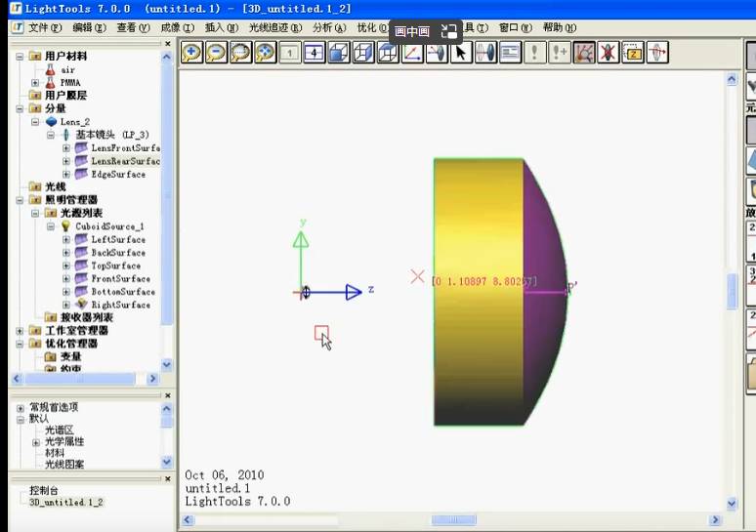Select LensRearSurface in the tree
The width and height of the screenshot is (756, 532).
(124, 161)
